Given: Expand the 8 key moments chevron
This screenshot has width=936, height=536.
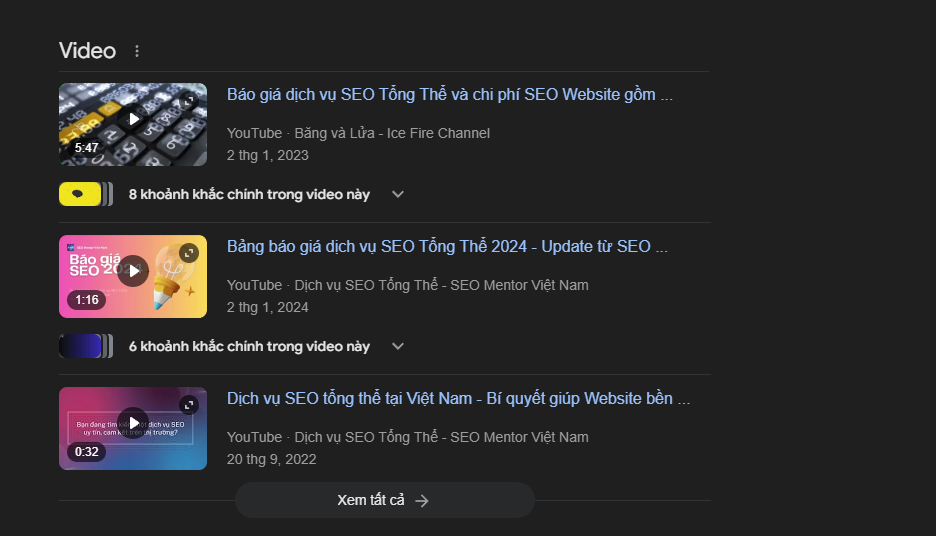Looking at the screenshot, I should [x=398, y=195].
